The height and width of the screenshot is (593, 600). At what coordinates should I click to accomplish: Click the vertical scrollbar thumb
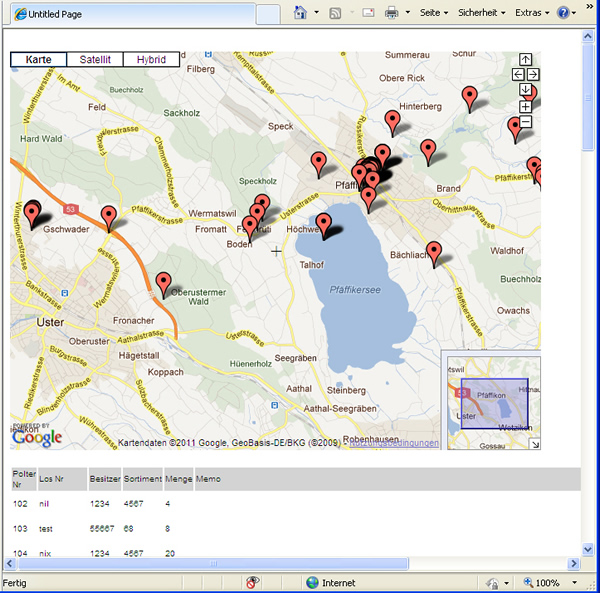click(x=588, y=98)
